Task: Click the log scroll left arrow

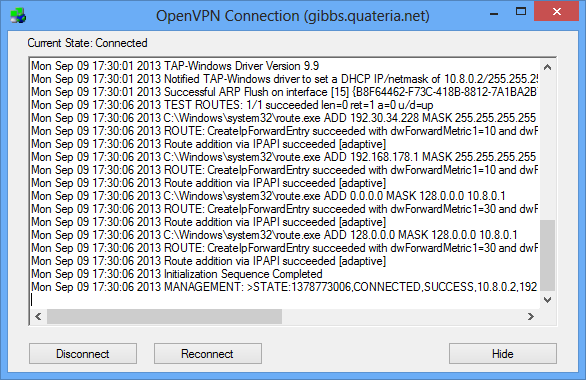Action: [x=38, y=316]
